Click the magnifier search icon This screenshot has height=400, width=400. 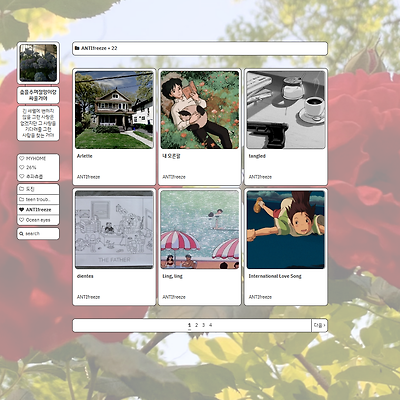click(x=22, y=234)
